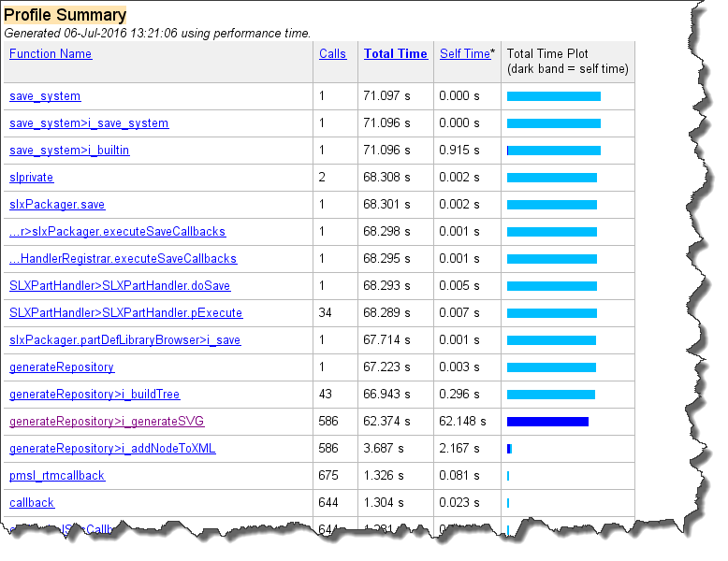Image resolution: width=728 pixels, height=561 pixels.
Task: Open save_system>i_builtin function details
Action: click(x=69, y=151)
